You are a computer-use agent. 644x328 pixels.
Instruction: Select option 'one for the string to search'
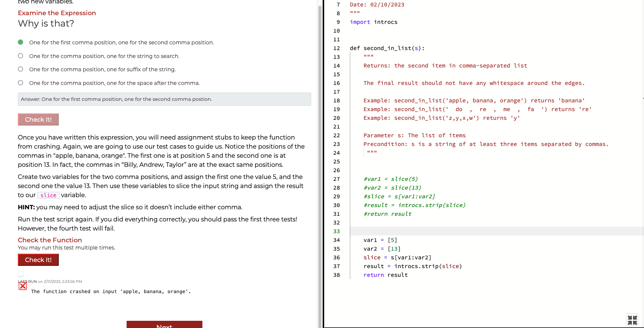tap(20, 56)
